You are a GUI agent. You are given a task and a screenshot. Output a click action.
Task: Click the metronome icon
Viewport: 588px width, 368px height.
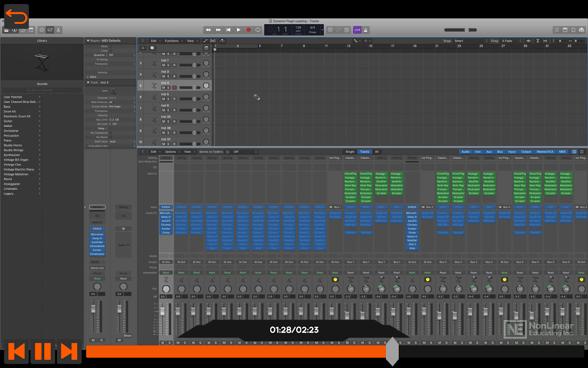pos(366,30)
